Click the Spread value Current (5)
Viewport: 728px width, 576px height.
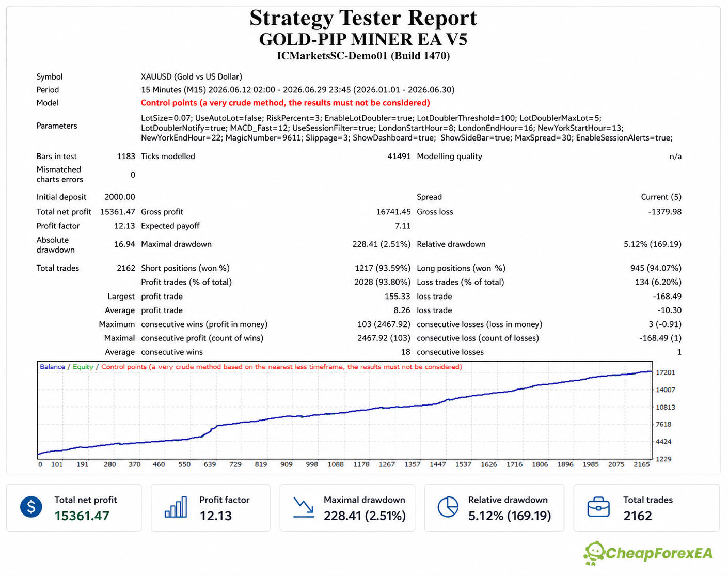tap(661, 197)
